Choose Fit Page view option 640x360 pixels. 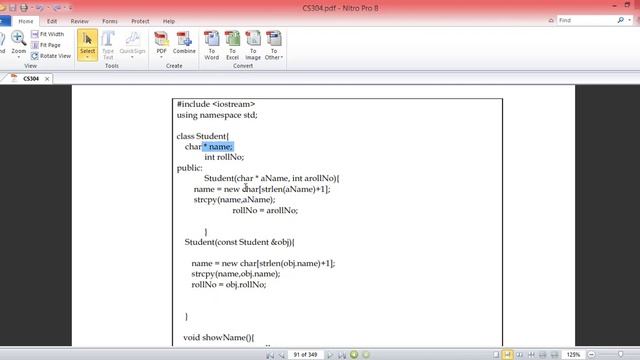pyautogui.click(x=46, y=45)
